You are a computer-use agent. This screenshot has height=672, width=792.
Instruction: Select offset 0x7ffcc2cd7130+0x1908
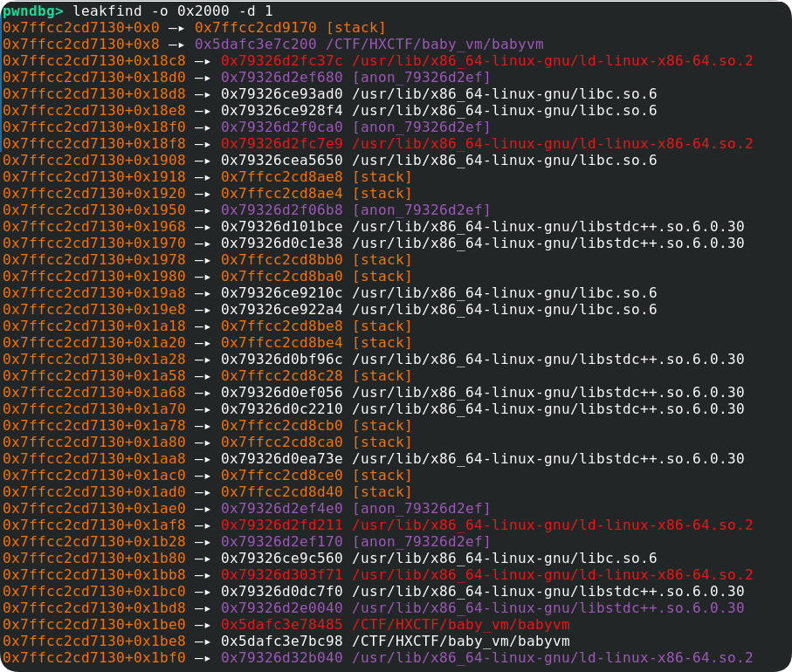point(94,160)
